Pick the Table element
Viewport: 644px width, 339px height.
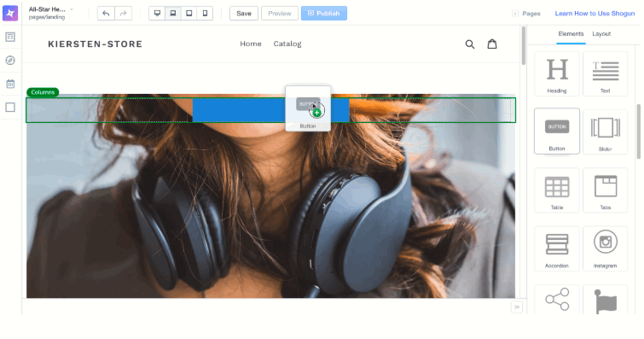tap(556, 190)
